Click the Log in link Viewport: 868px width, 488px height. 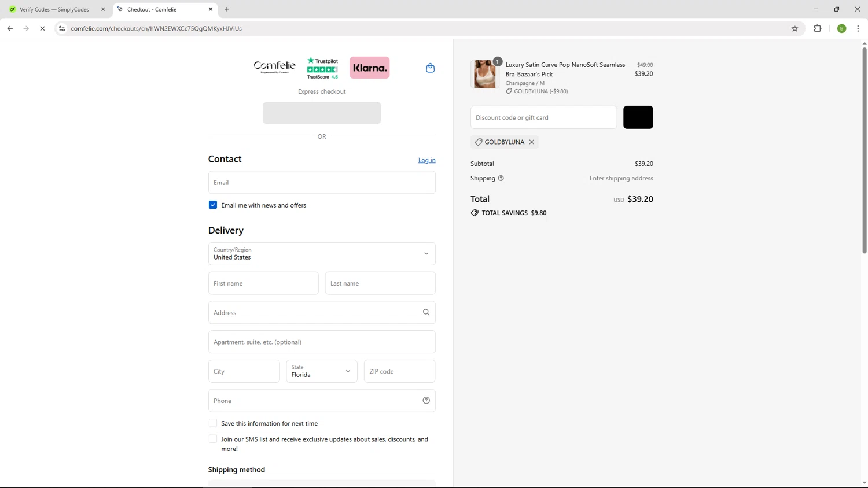point(427,160)
